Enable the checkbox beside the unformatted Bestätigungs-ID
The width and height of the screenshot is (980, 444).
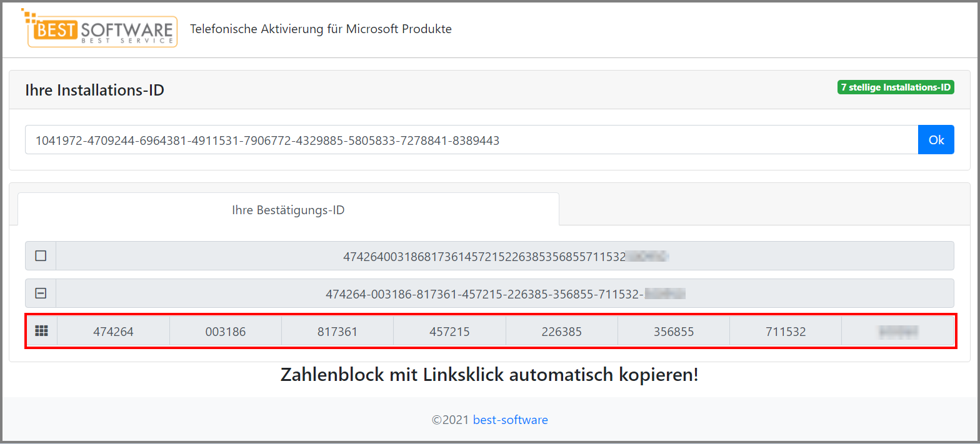click(x=41, y=255)
